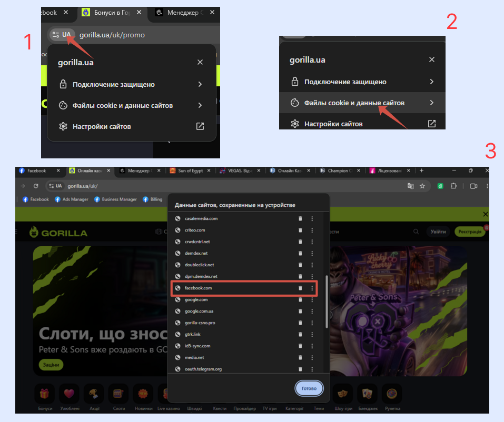Viewport: 504px width, 422px height.
Task: Close the Sun of Egypt tab
Action: point(209,171)
